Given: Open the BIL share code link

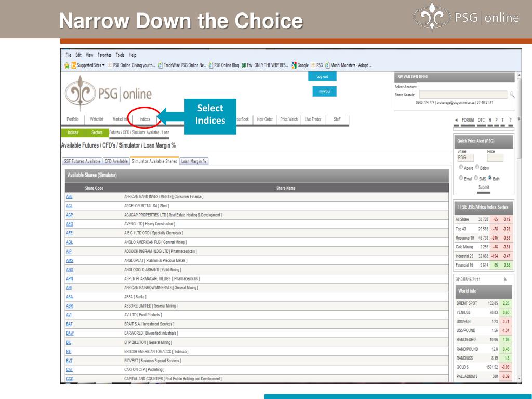Looking at the screenshot, I should pyautogui.click(x=69, y=343).
